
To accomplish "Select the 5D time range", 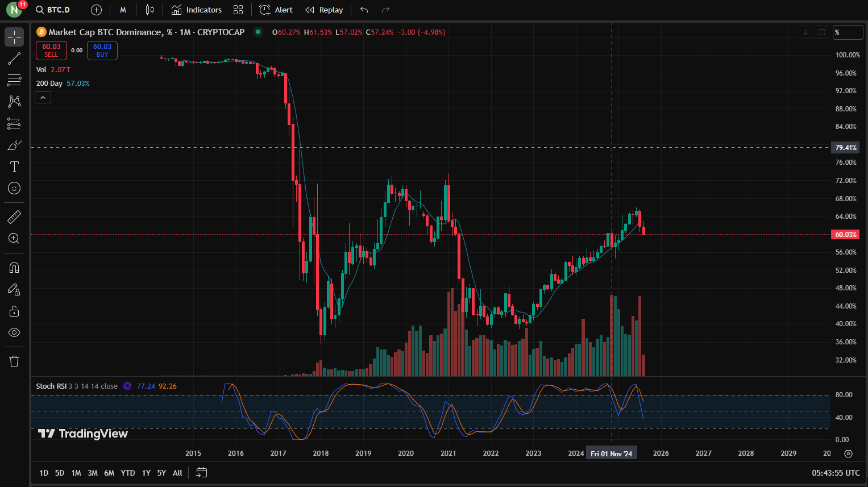I will (60, 473).
